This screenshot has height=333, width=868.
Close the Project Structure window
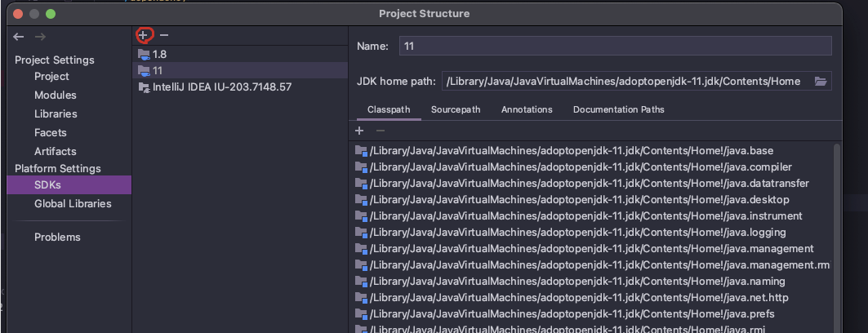(x=18, y=14)
